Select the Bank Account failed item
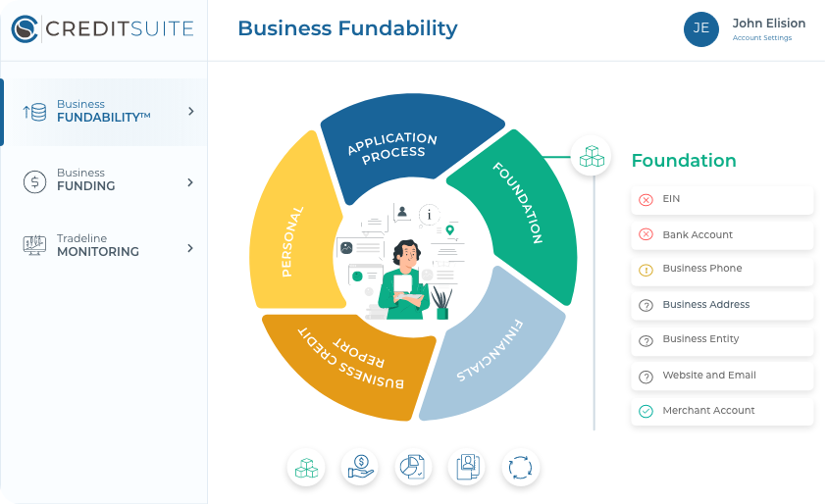Screen dimensions: 828x504 [722, 235]
